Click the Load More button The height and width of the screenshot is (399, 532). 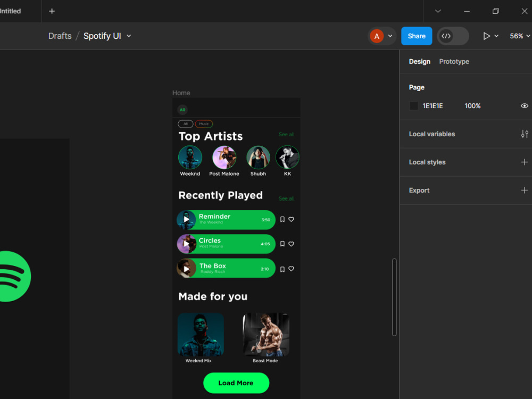coord(236,383)
